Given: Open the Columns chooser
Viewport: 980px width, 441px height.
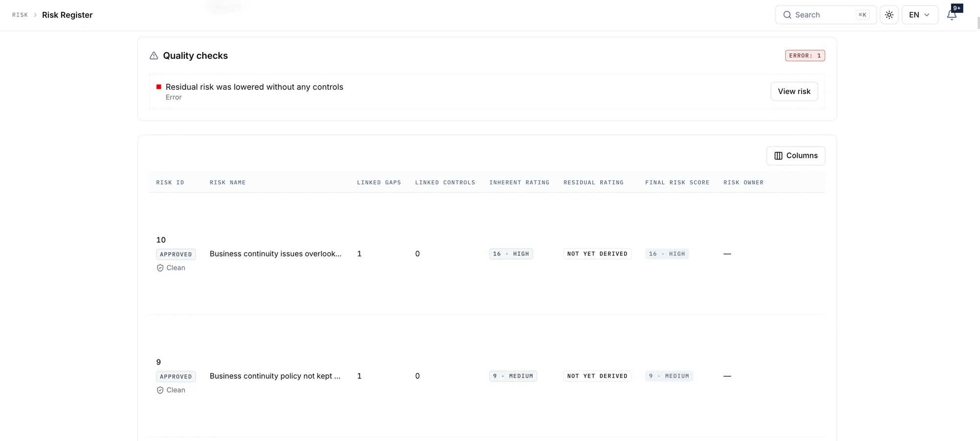Looking at the screenshot, I should (796, 156).
